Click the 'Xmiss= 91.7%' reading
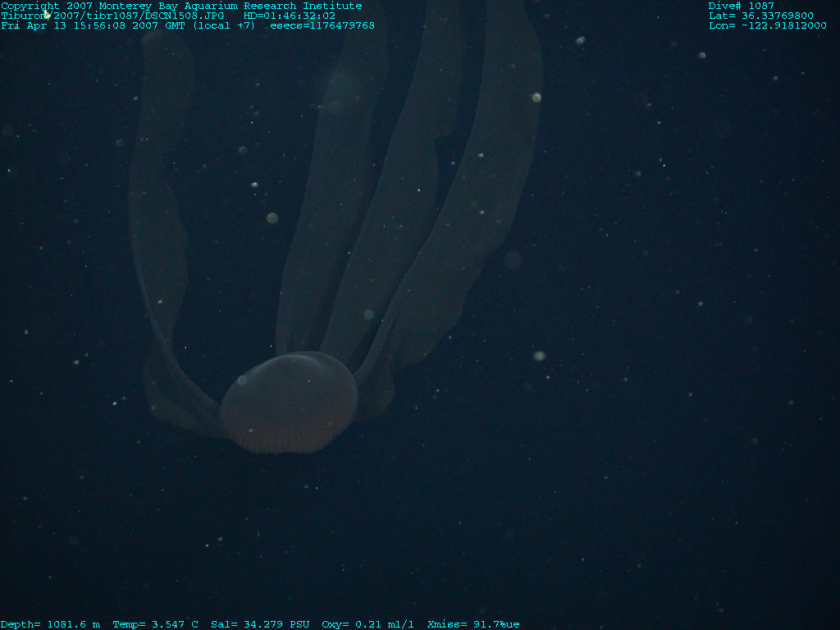This screenshot has width=840, height=630. (x=467, y=624)
